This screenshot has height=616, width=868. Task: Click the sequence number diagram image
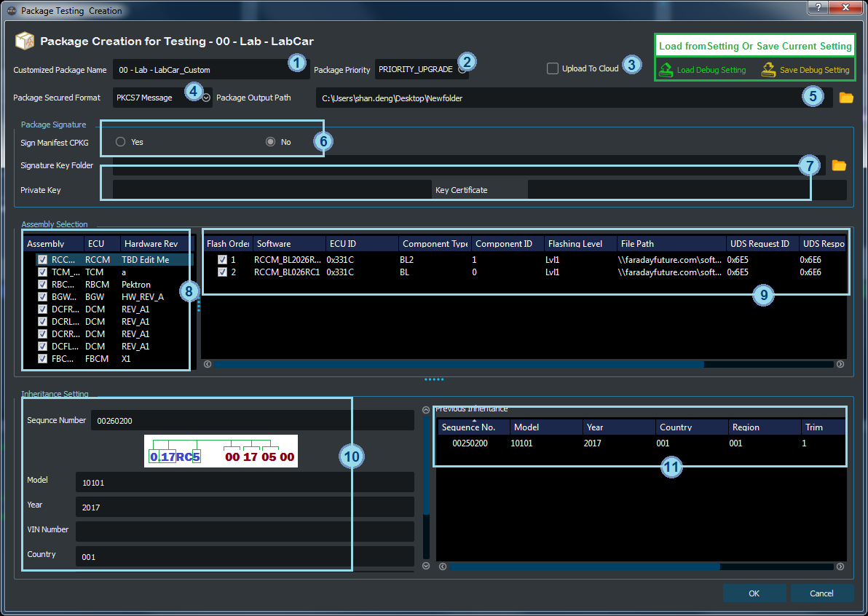click(221, 451)
